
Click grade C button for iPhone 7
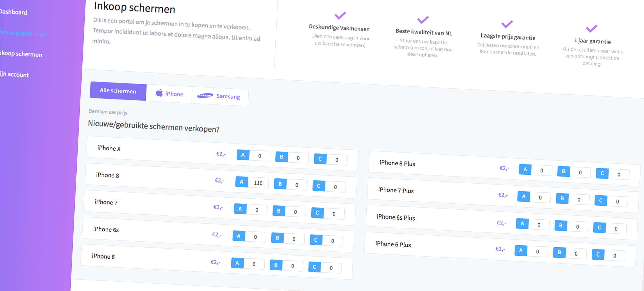click(317, 213)
